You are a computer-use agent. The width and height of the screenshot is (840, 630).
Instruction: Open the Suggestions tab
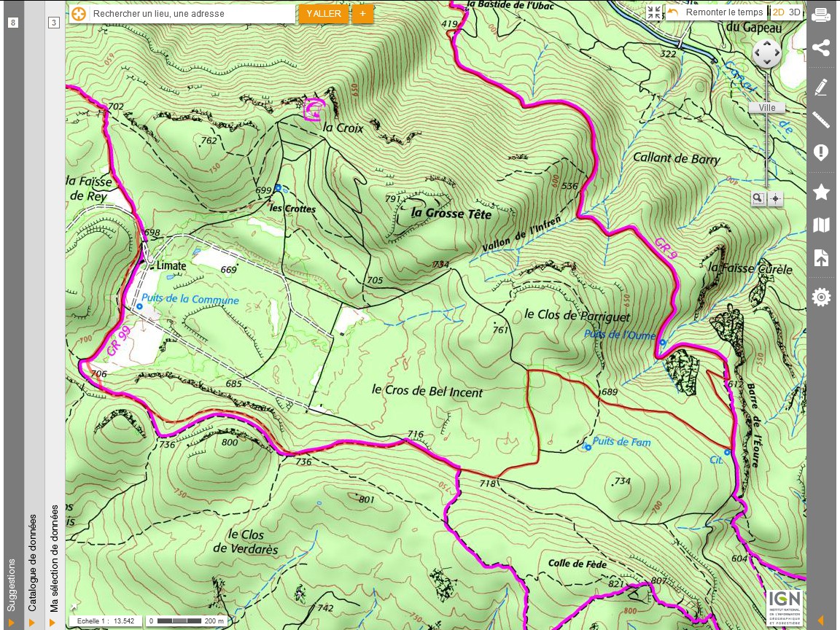point(12,585)
